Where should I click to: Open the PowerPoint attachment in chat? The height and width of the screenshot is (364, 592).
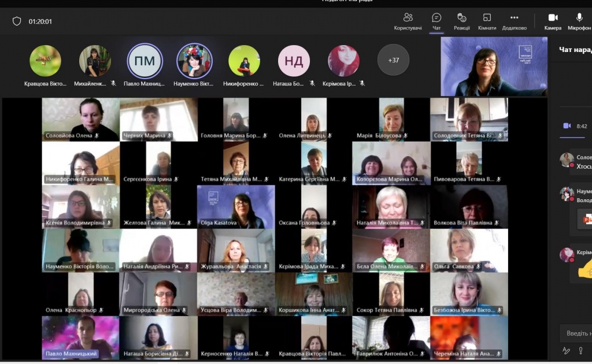586,218
